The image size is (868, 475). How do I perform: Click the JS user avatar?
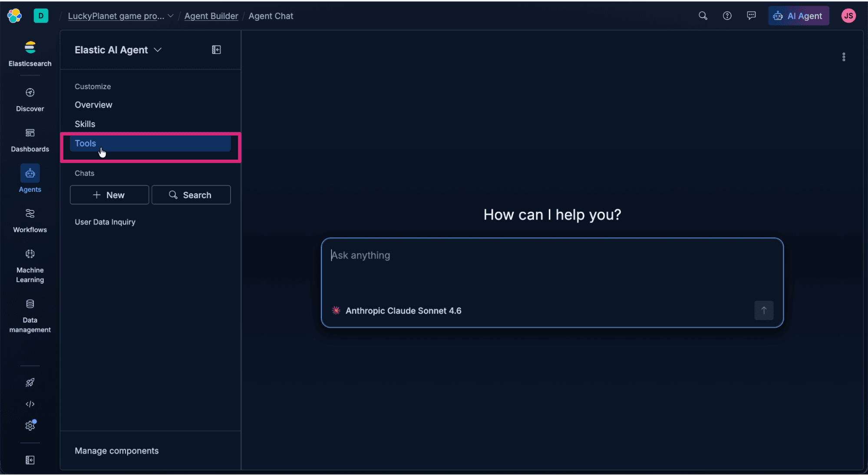click(x=848, y=16)
